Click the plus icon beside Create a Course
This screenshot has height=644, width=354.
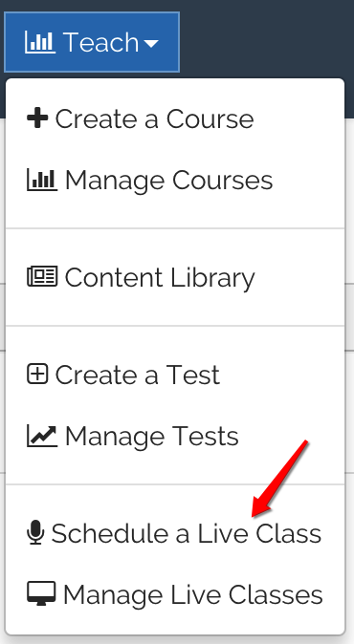(37, 118)
